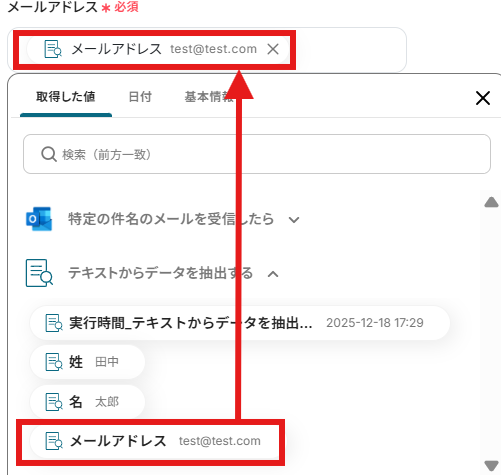Image resolution: width=501 pixels, height=475 pixels.
Task: Select the メールアドレス test@test.com list value
Action: (x=155, y=441)
